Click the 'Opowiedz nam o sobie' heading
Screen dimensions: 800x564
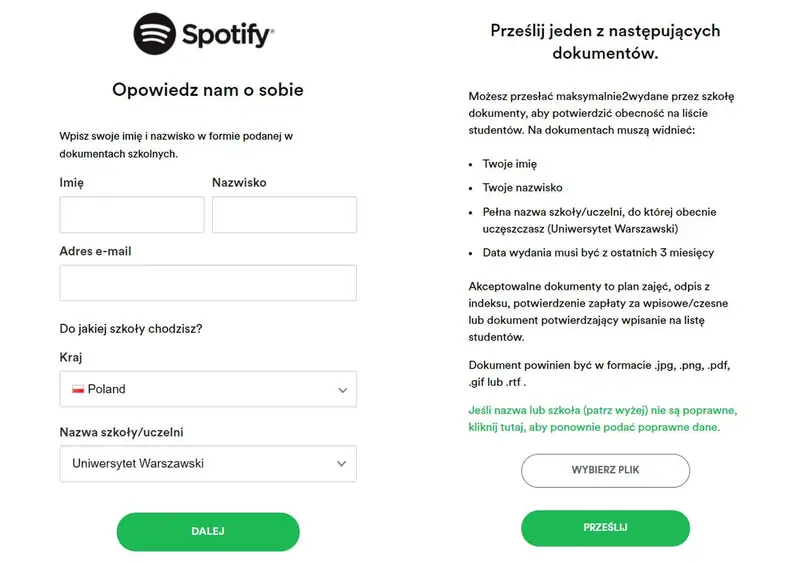208,90
